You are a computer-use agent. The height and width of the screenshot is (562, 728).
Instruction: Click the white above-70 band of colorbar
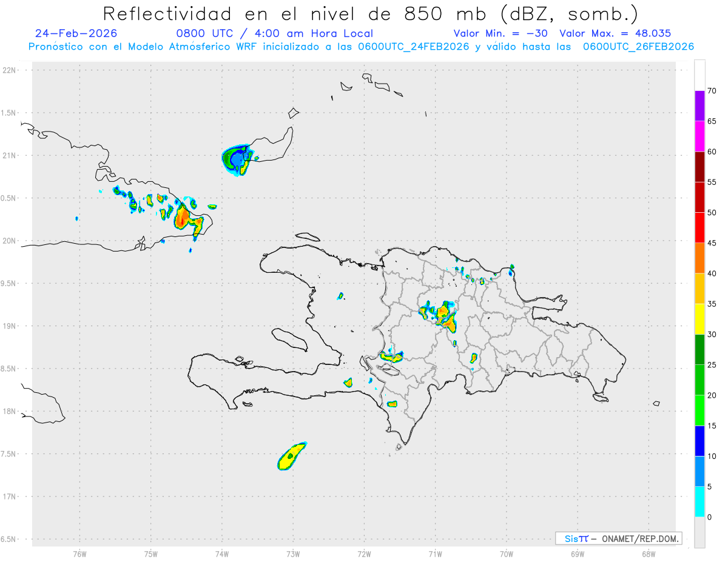coord(699,75)
